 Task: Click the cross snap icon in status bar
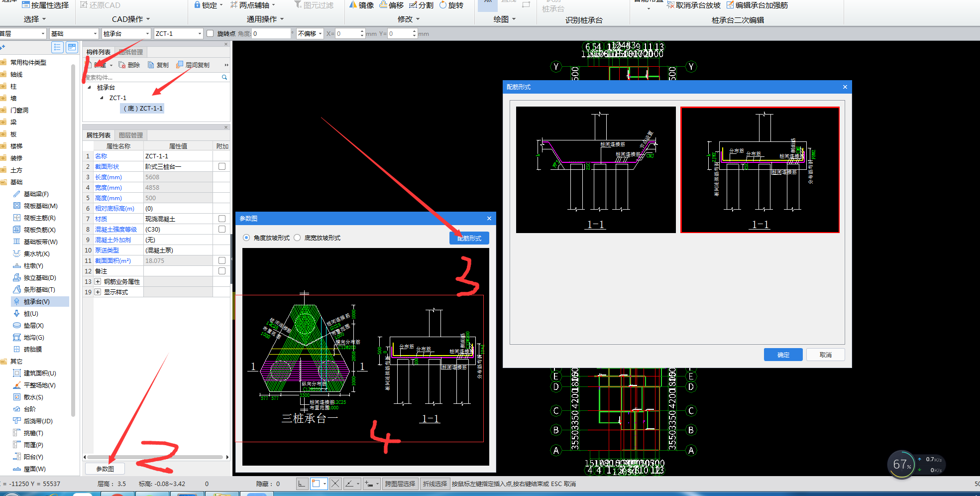[335, 484]
